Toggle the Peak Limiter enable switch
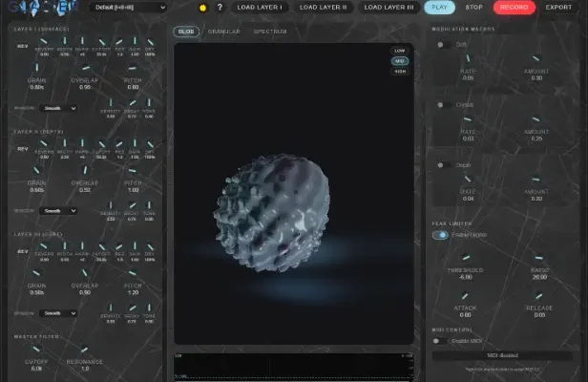The image size is (588, 382). point(440,234)
